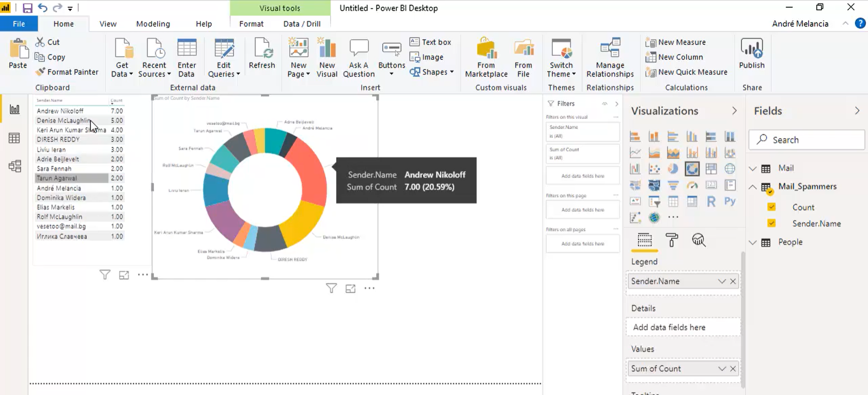Image resolution: width=868 pixels, height=395 pixels.
Task: Show the Fields well pane
Action: (644, 240)
